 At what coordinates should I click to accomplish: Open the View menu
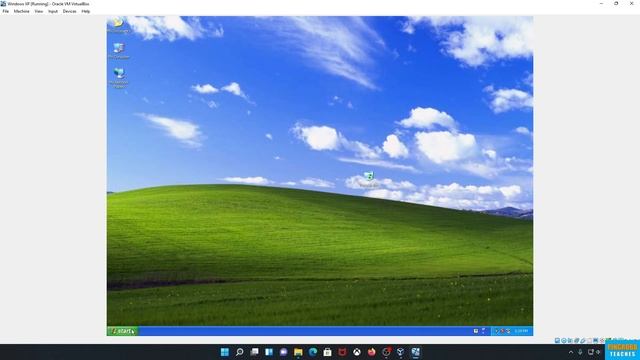coord(38,11)
